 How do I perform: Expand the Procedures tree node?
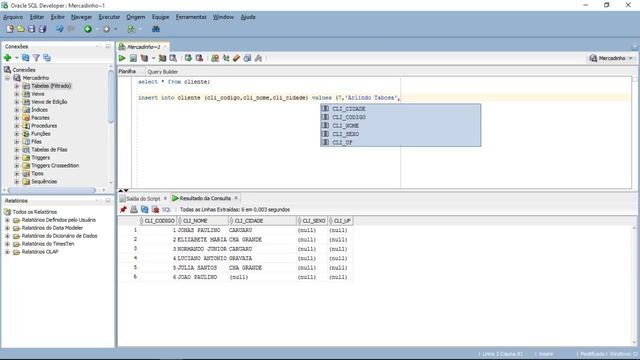coord(17,126)
